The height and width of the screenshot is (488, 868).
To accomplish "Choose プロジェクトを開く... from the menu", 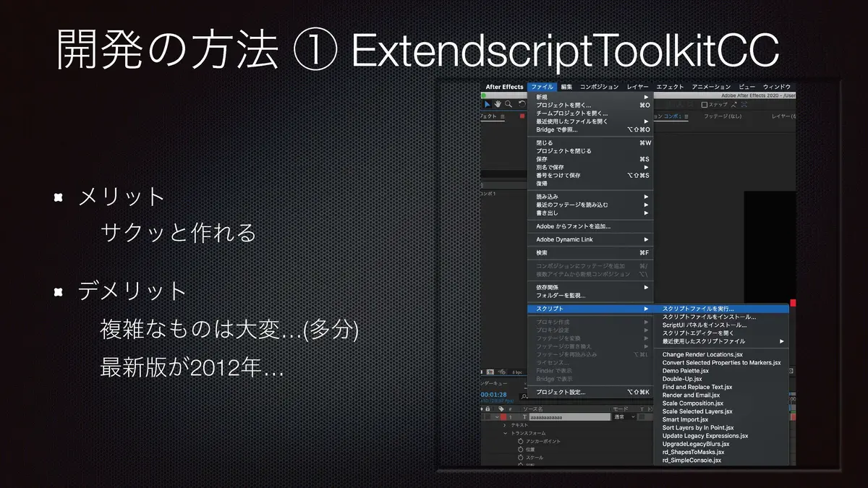I will (590, 106).
